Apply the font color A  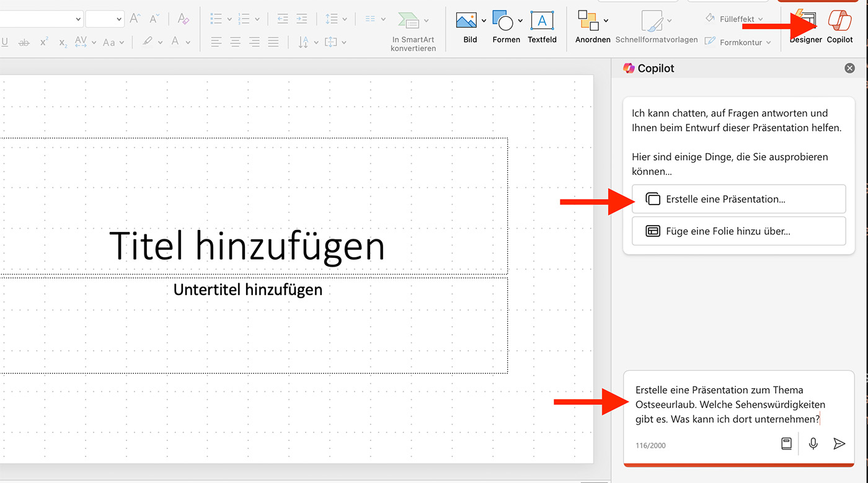[x=175, y=42]
